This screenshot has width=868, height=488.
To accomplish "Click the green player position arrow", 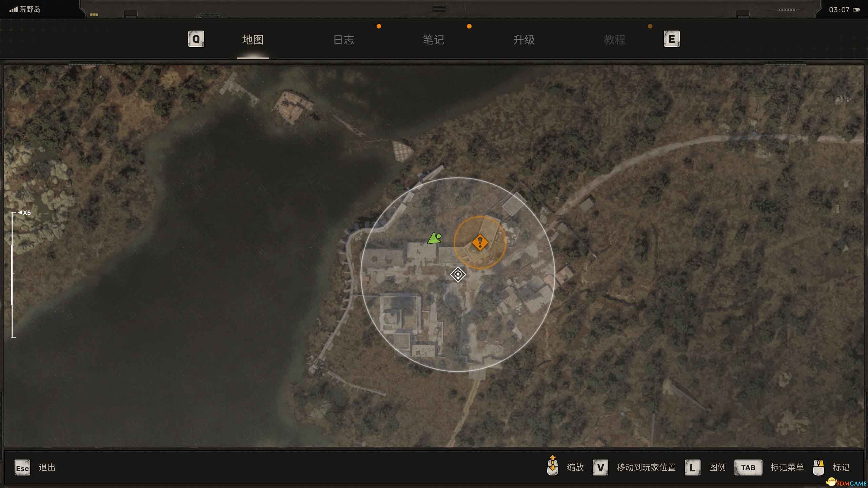I will [434, 238].
